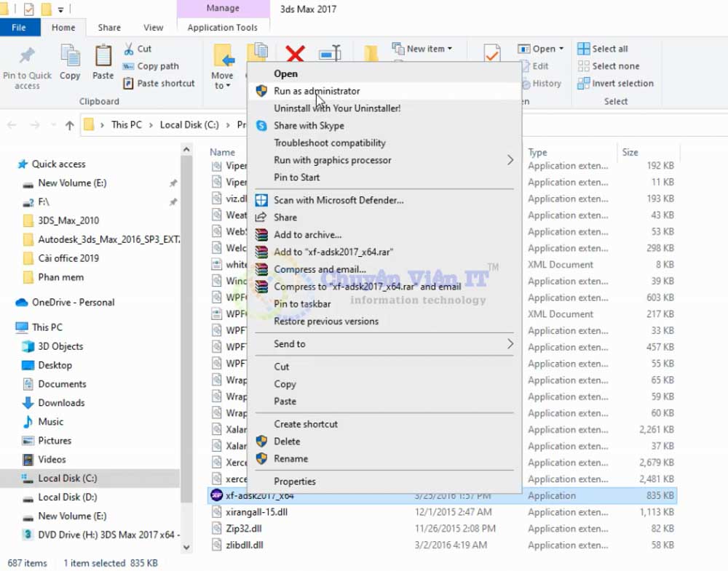
Task: Open 3D Objects folder in sidebar
Action: point(60,346)
